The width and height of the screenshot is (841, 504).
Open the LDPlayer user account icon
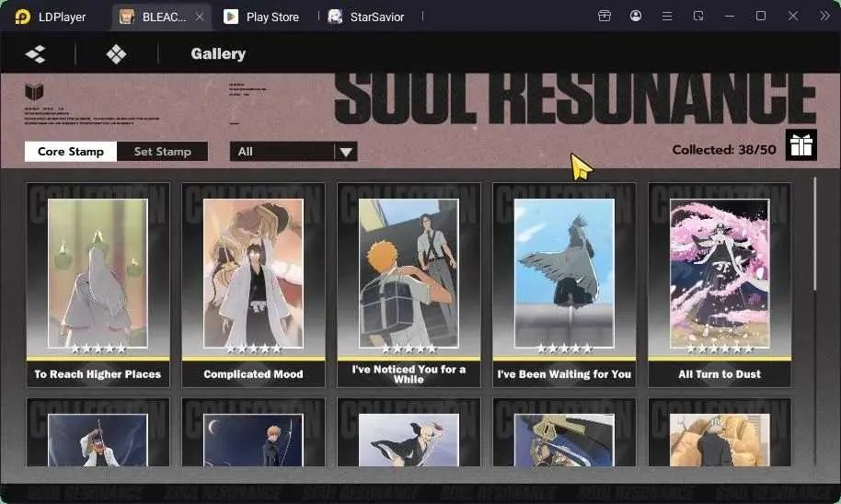click(636, 16)
